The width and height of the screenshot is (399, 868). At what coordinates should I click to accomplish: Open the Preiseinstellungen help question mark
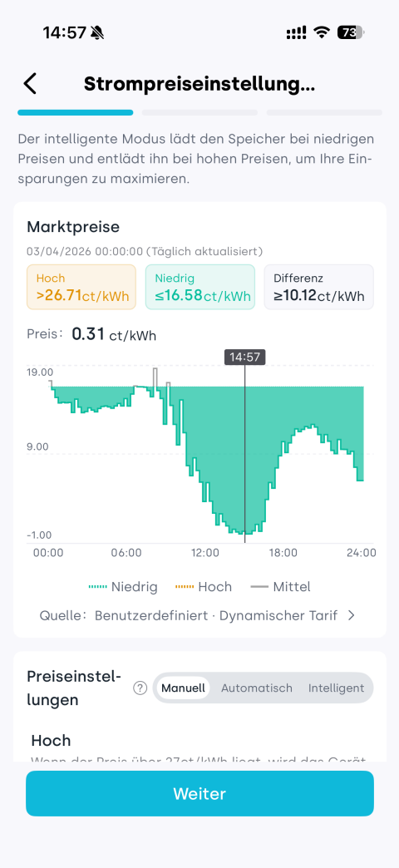point(140,688)
